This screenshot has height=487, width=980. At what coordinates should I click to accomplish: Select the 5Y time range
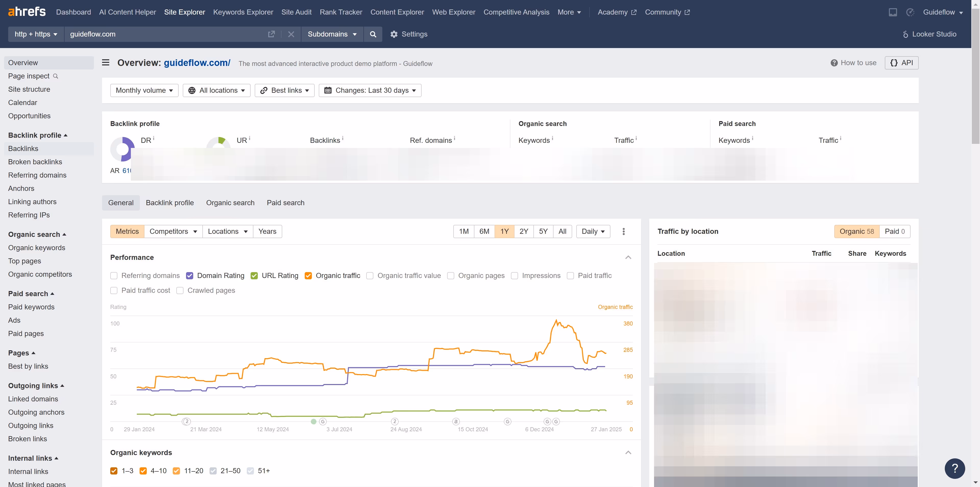543,231
